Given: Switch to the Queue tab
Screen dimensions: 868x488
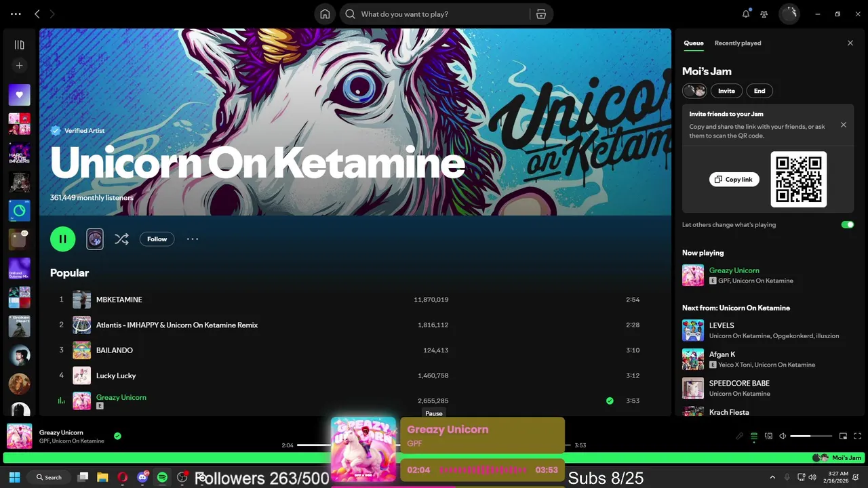Looking at the screenshot, I should [x=693, y=43].
